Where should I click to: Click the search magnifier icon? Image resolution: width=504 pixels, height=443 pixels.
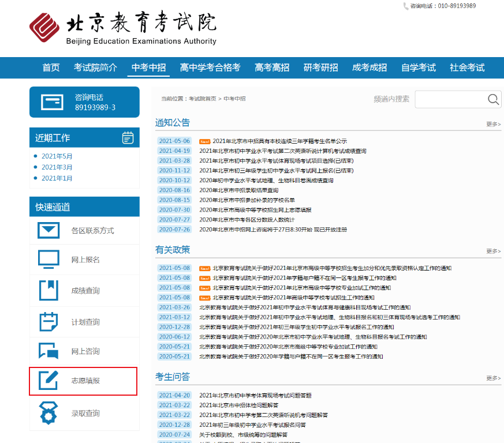(493, 99)
